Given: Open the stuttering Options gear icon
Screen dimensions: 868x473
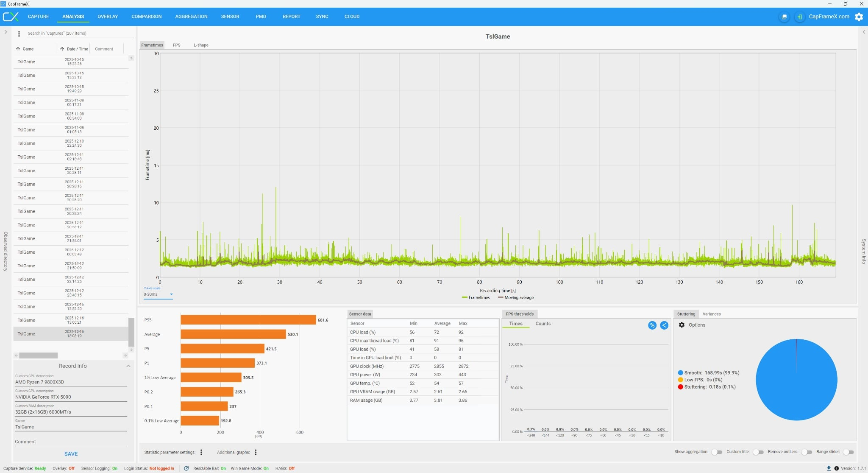Looking at the screenshot, I should tap(682, 325).
